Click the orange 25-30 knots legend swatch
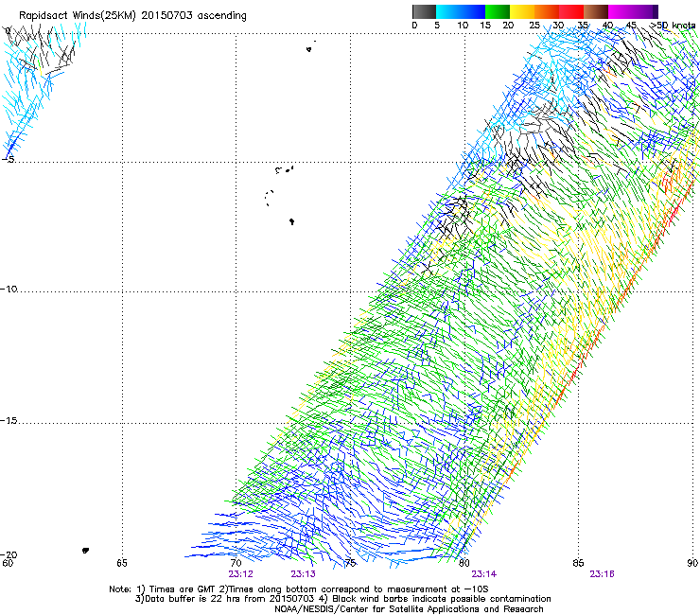The image size is (700, 615). pos(547,11)
